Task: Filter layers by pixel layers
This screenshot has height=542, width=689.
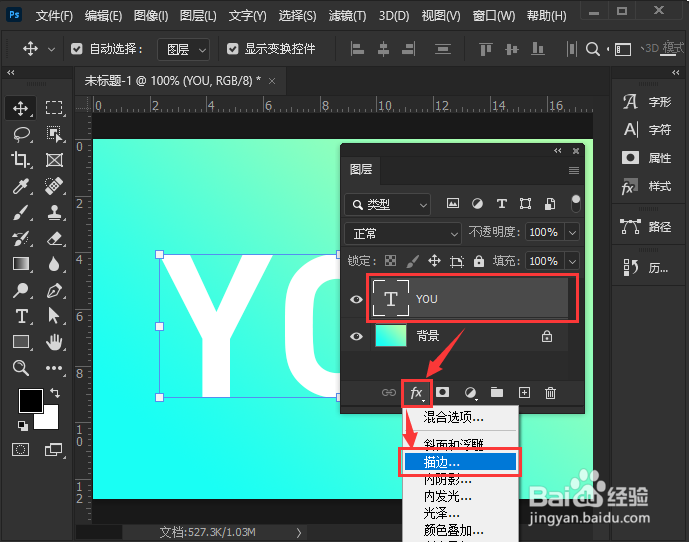Action: coord(453,204)
